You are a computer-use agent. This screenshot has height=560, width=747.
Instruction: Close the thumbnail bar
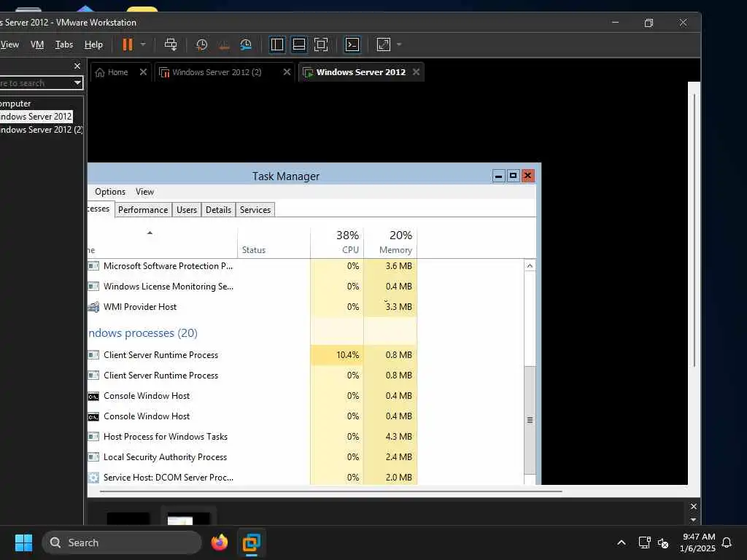tap(694, 507)
